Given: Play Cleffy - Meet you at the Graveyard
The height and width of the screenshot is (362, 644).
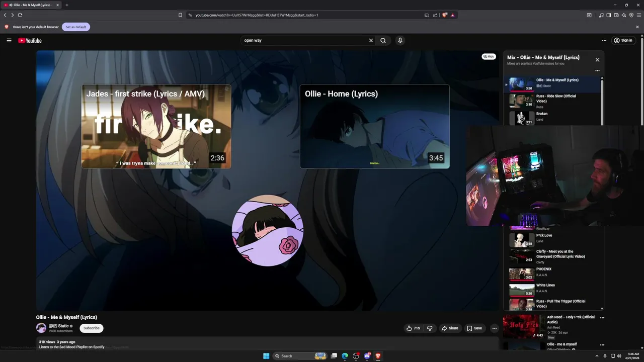Looking at the screenshot, I should [x=552, y=256].
